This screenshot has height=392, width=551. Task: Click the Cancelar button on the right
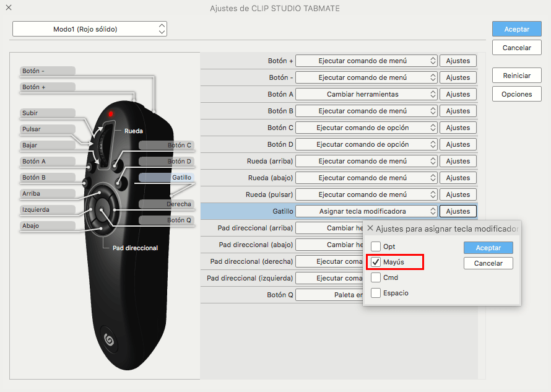(516, 47)
